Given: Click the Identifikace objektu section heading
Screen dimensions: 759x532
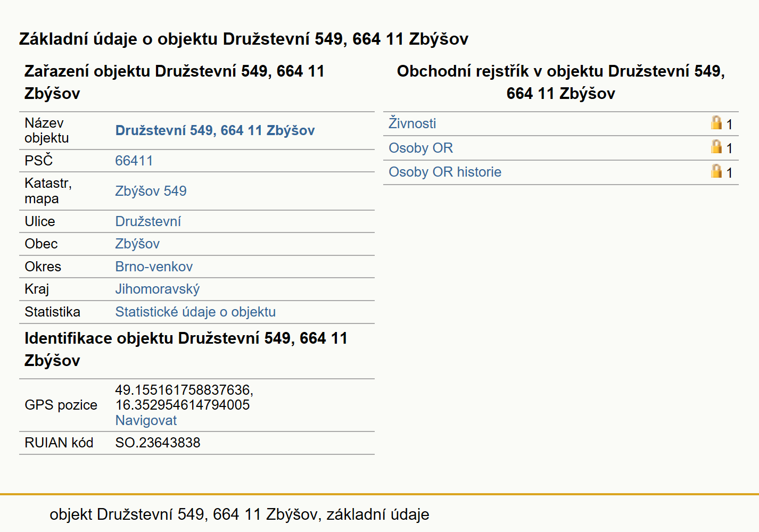Looking at the screenshot, I should coord(186,349).
